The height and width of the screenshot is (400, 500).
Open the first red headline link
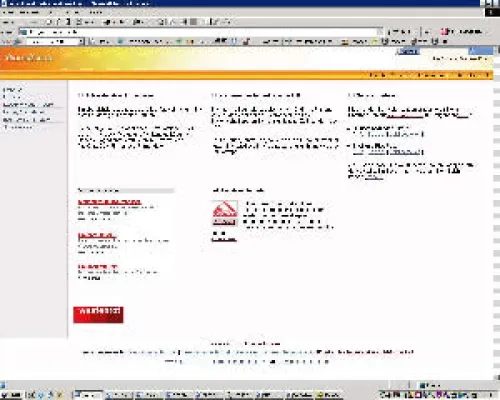tap(110, 202)
